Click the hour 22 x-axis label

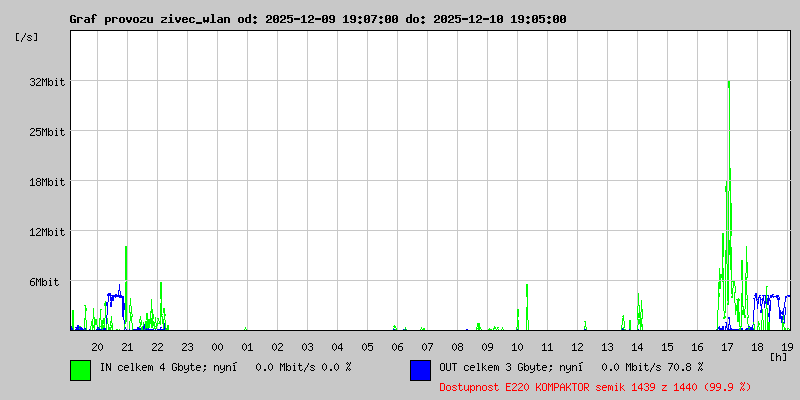pos(158,347)
